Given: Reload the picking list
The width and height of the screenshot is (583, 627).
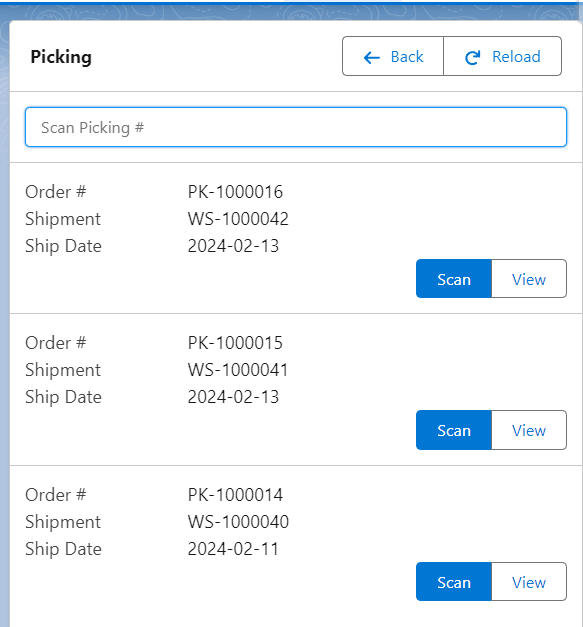Looking at the screenshot, I should (503, 56).
